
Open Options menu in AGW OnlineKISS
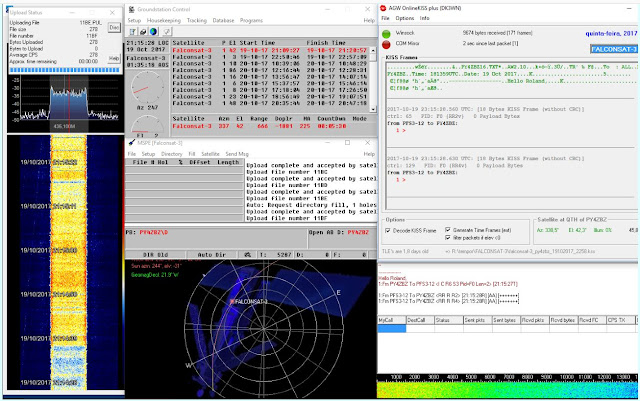404,18
